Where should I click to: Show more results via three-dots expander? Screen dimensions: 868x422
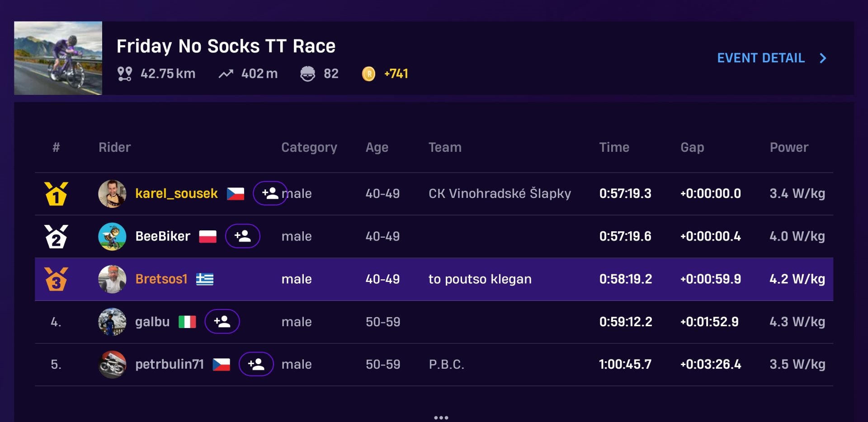click(441, 417)
